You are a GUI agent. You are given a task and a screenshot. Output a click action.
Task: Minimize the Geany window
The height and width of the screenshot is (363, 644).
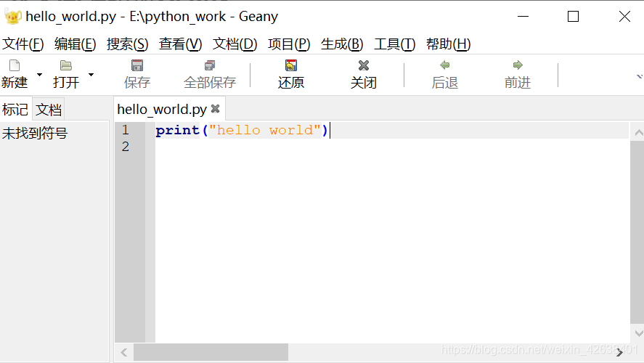click(523, 17)
